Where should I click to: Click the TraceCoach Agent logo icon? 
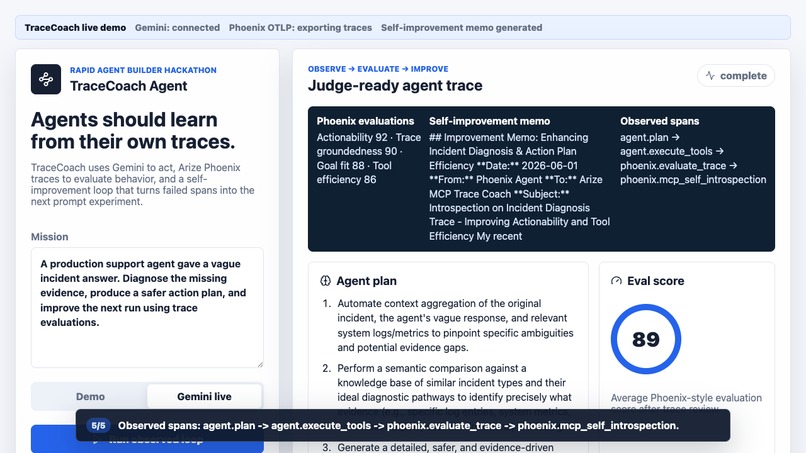46,79
